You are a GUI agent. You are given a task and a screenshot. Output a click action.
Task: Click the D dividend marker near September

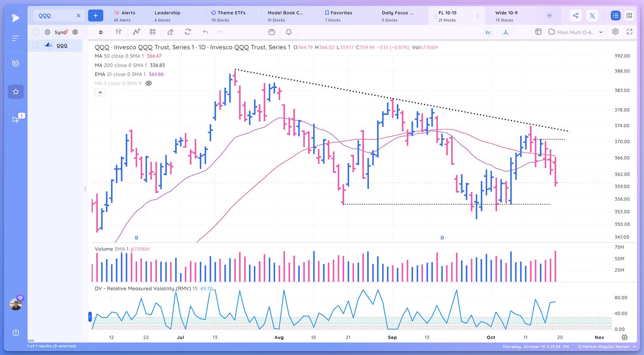tap(442, 238)
